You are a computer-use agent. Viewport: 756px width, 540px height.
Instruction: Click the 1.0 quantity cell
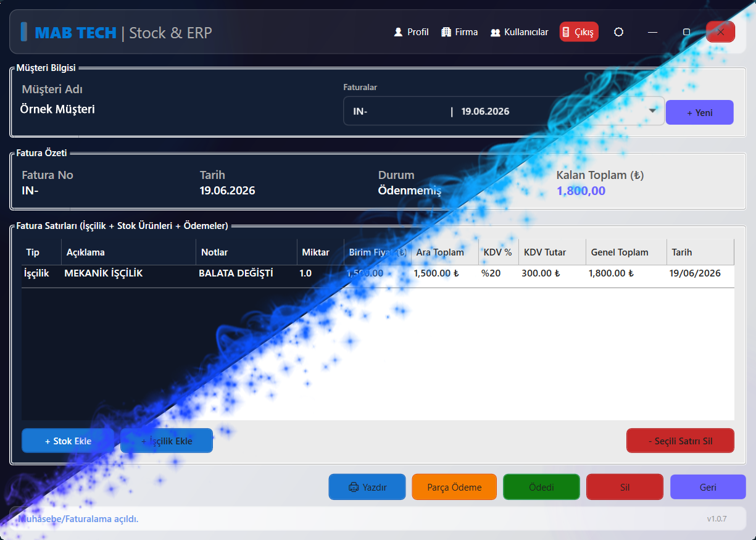coord(320,273)
